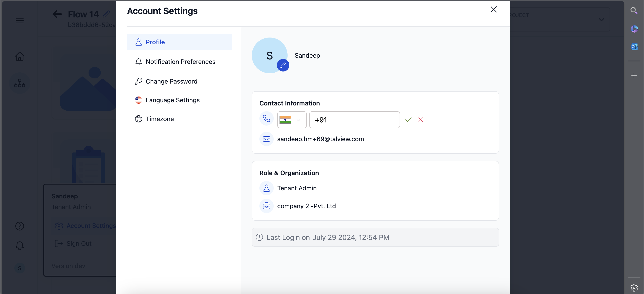Screen dimensions: 644x294
Task: Open Language Settings section
Action: (172, 100)
